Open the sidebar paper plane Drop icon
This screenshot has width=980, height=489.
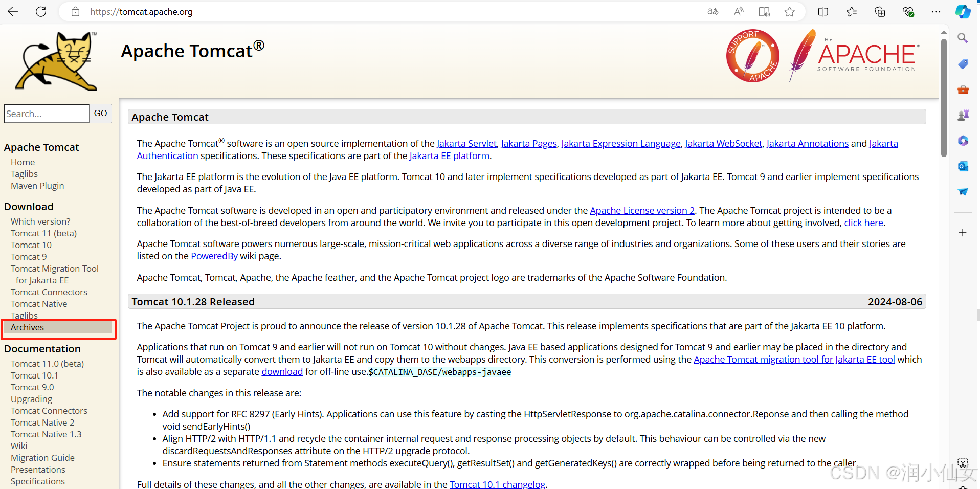pyautogui.click(x=963, y=192)
